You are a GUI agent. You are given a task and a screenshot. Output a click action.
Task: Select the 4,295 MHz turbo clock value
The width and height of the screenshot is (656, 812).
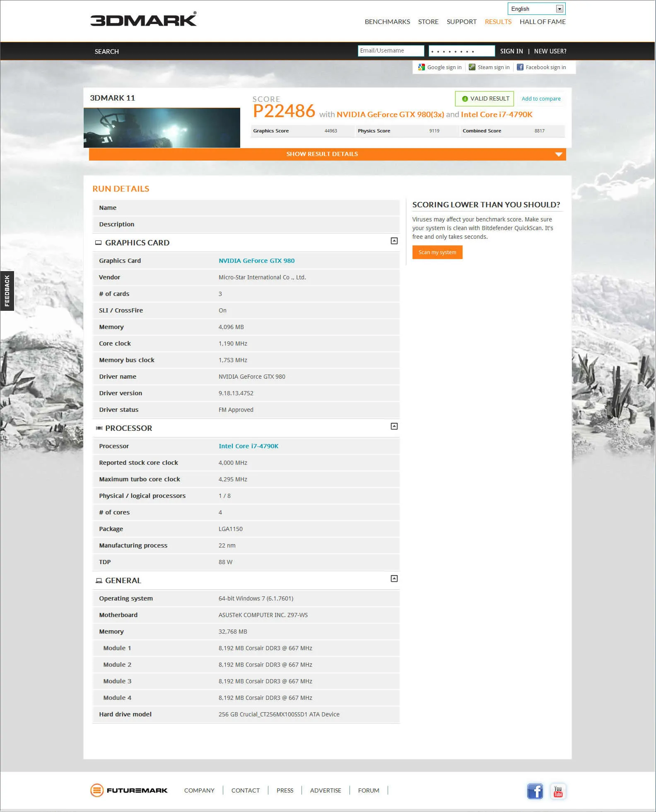[233, 479]
